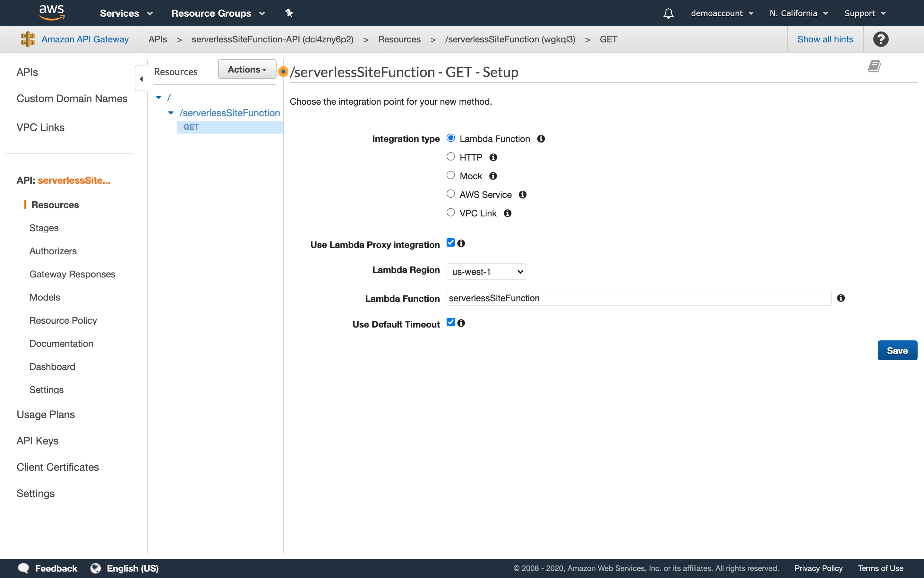
Task: Click the Feedback button label
Action: (x=56, y=568)
